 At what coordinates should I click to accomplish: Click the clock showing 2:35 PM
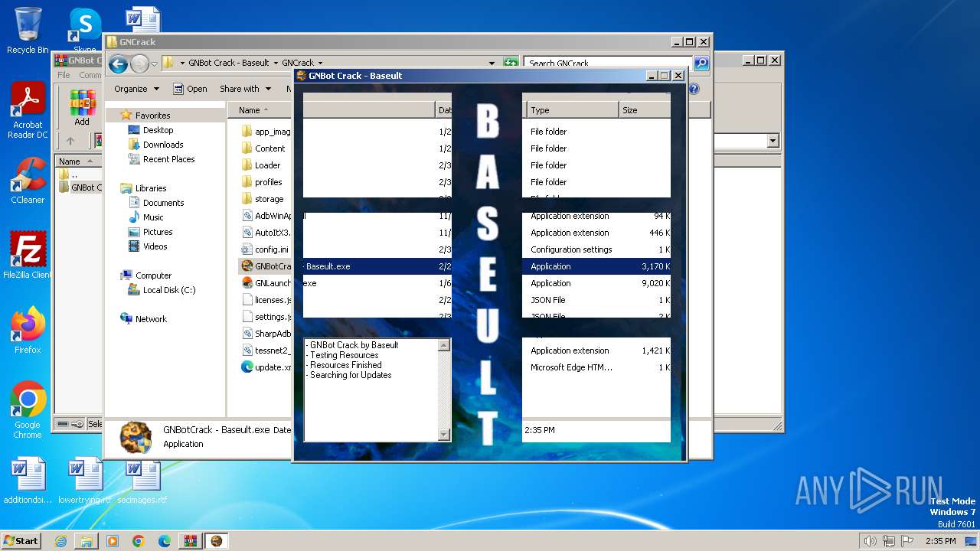point(940,541)
